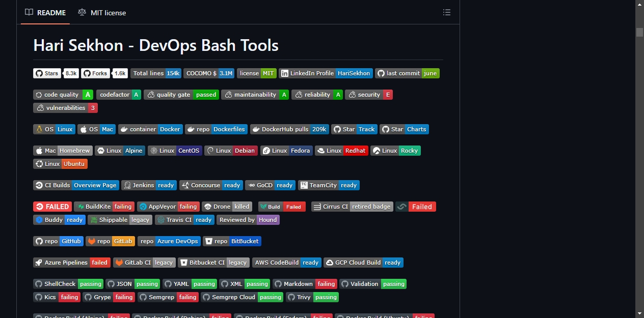Click the GitLab CI legacy badge
This screenshot has height=318, width=644.
144,263
